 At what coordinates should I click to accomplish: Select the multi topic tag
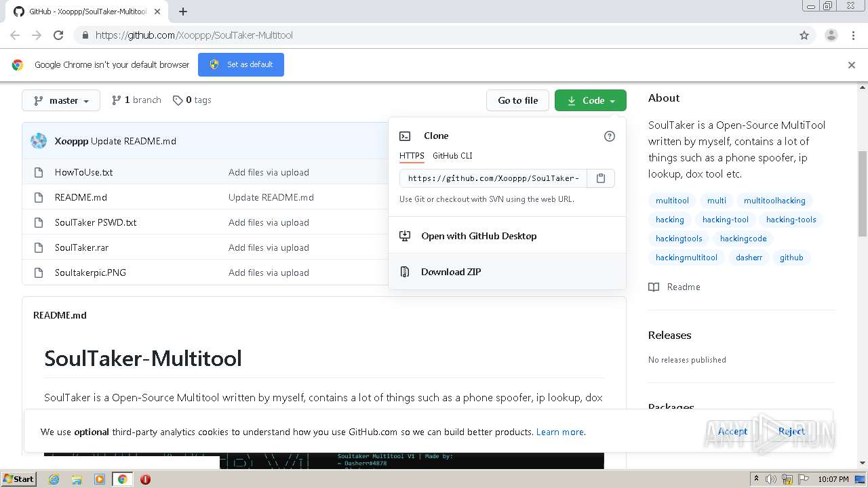click(716, 201)
